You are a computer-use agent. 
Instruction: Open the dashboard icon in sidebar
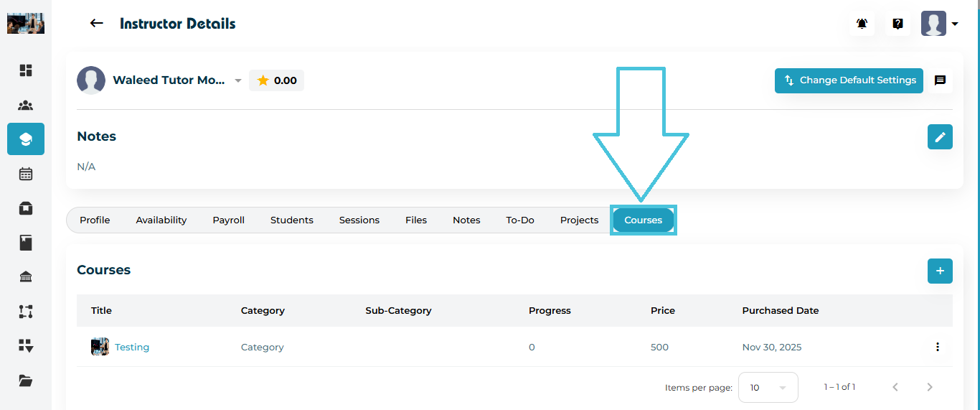[26, 70]
